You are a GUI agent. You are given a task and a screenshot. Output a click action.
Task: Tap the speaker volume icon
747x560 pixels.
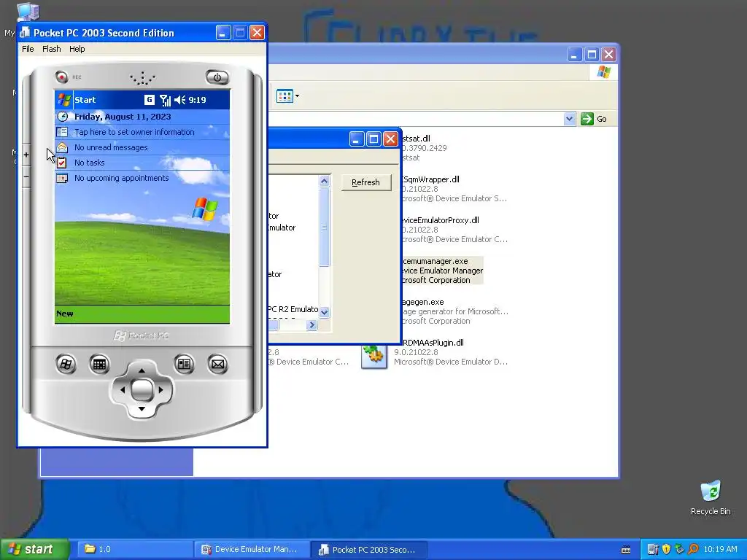point(179,100)
